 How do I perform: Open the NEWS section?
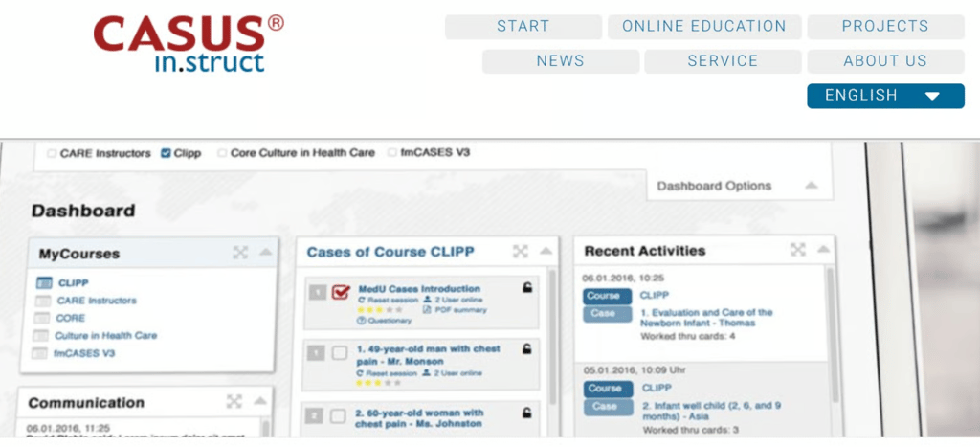tap(561, 61)
